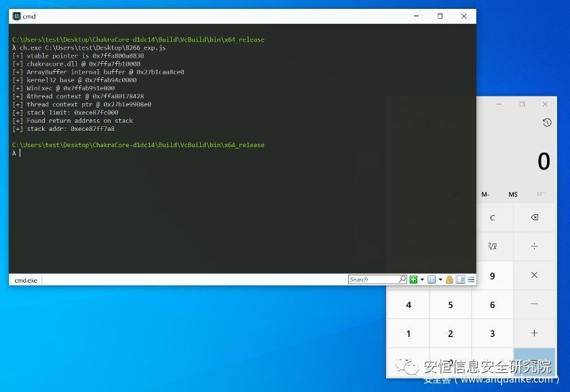Click the square root button
Image resolution: width=570 pixels, height=392 pixels.
point(492,246)
